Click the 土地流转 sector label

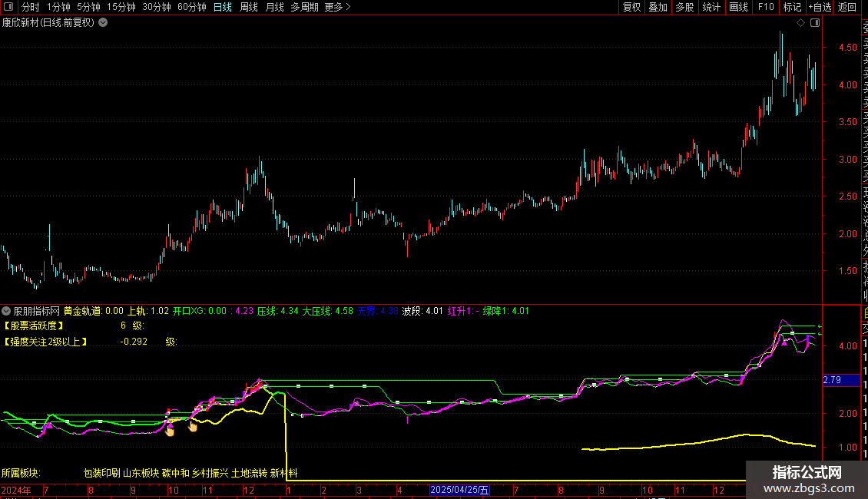tap(250, 473)
